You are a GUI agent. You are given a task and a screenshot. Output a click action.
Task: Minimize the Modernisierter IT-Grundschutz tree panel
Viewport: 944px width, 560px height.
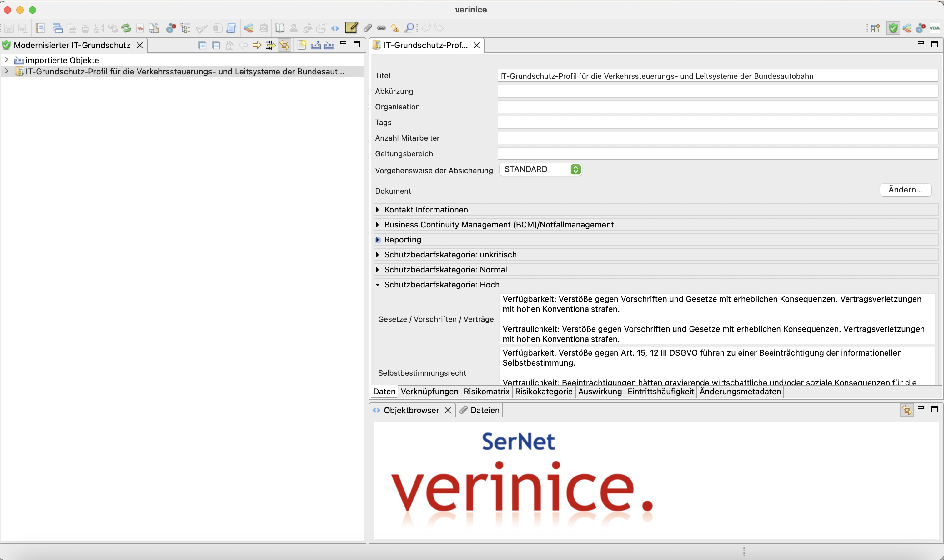tap(343, 43)
